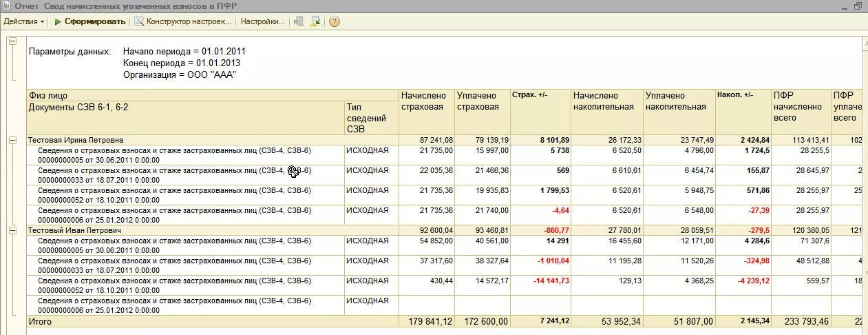Open Настройки... dialog

coord(262,21)
